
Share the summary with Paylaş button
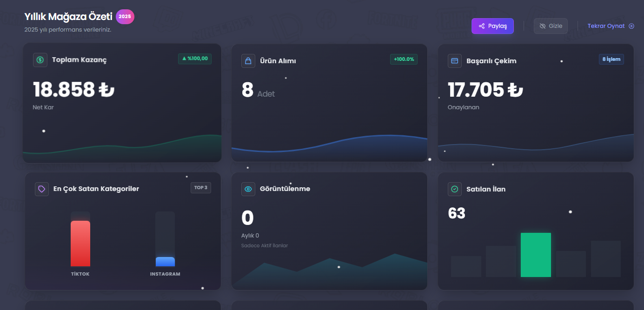pyautogui.click(x=492, y=26)
